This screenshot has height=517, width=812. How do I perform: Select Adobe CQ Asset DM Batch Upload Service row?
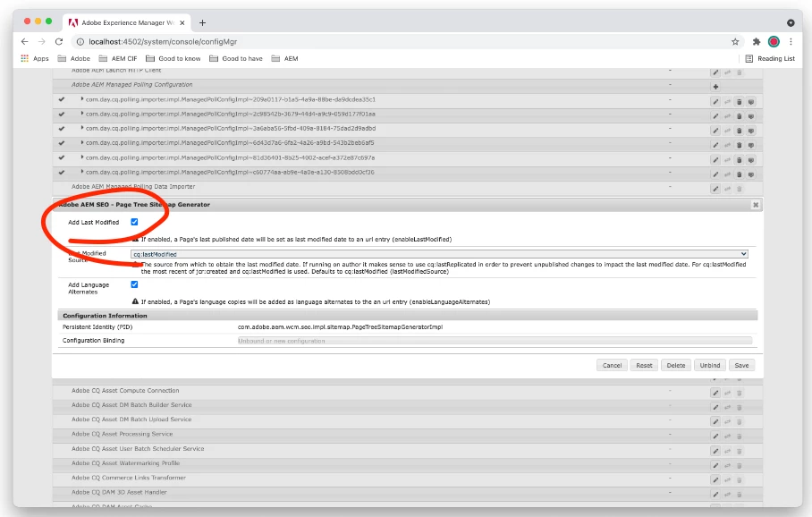(408, 420)
